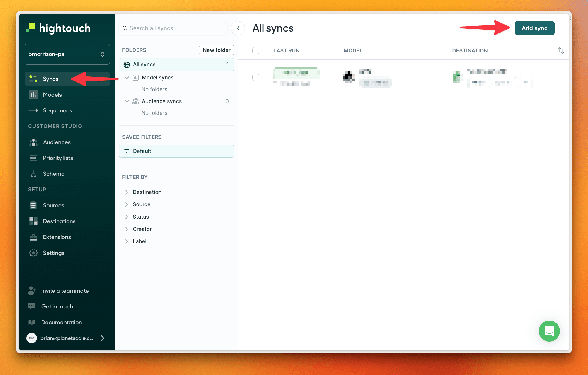This screenshot has width=588, height=375.
Task: Expand the Audience syncs folder tree
Action: coord(127,101)
